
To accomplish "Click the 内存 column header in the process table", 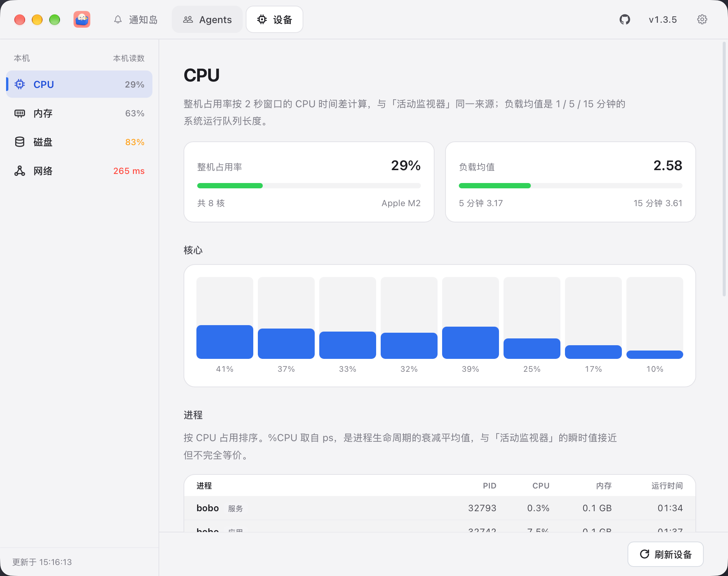I will (604, 486).
